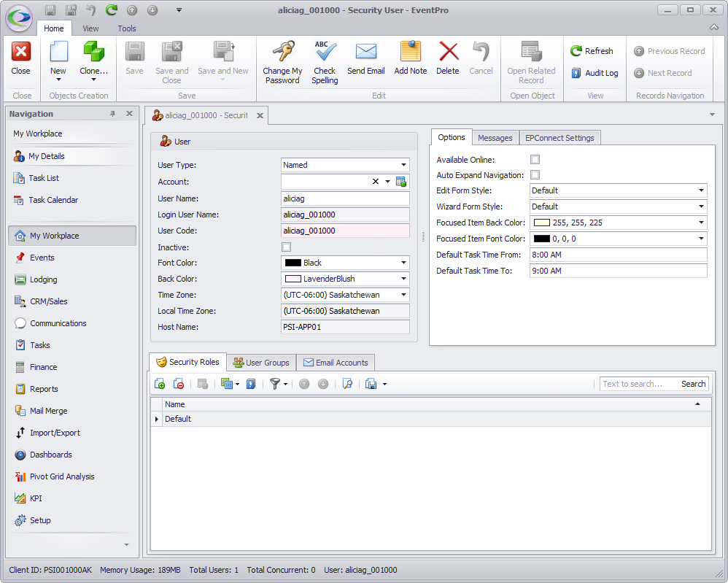Pin the Navigation panel
Viewport: 728px width, 583px height.
pyautogui.click(x=112, y=114)
